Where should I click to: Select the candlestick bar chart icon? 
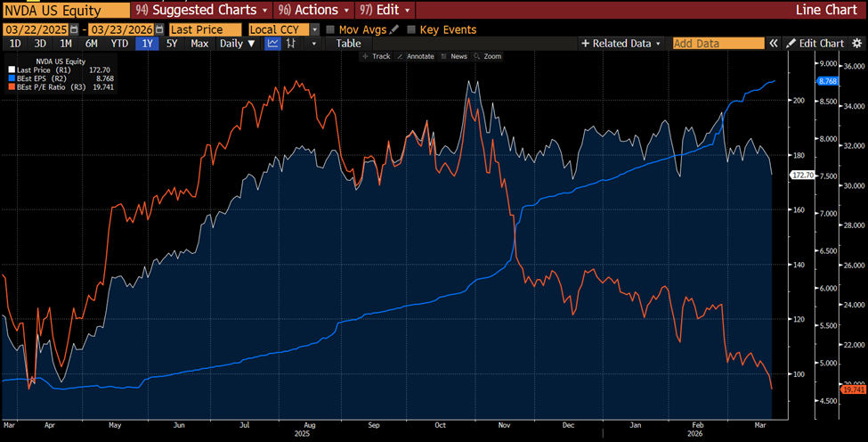coord(290,43)
